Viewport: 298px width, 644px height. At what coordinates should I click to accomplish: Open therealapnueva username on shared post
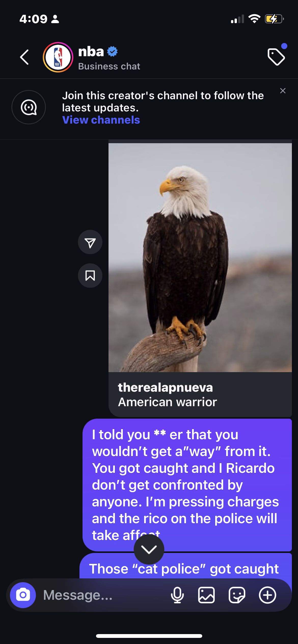(165, 387)
